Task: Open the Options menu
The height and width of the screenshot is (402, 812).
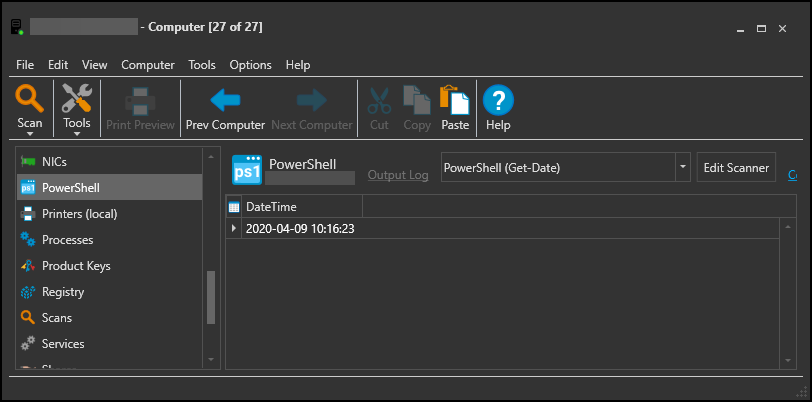Action: coord(250,65)
